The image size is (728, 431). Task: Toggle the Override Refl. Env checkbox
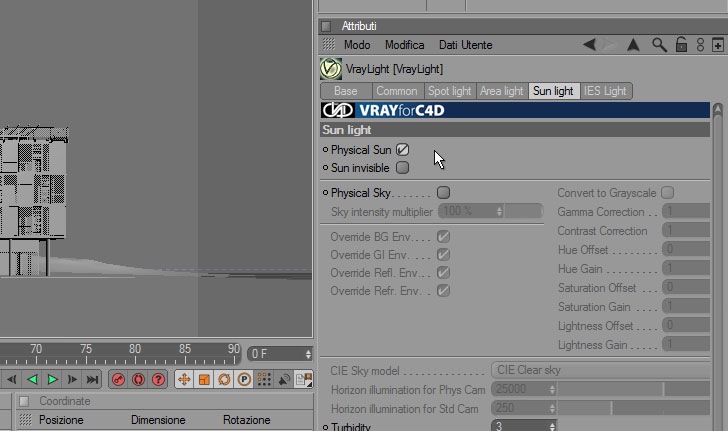(443, 273)
